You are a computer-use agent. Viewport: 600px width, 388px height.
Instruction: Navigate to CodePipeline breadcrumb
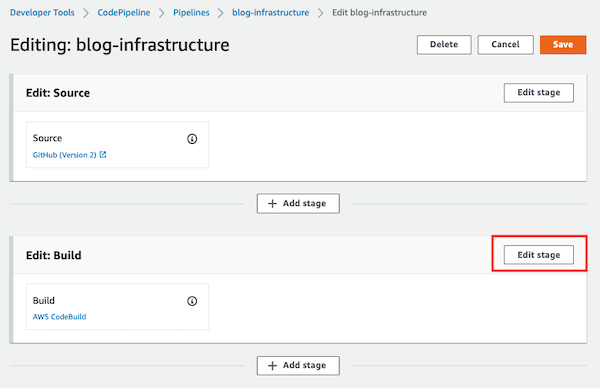coord(124,13)
